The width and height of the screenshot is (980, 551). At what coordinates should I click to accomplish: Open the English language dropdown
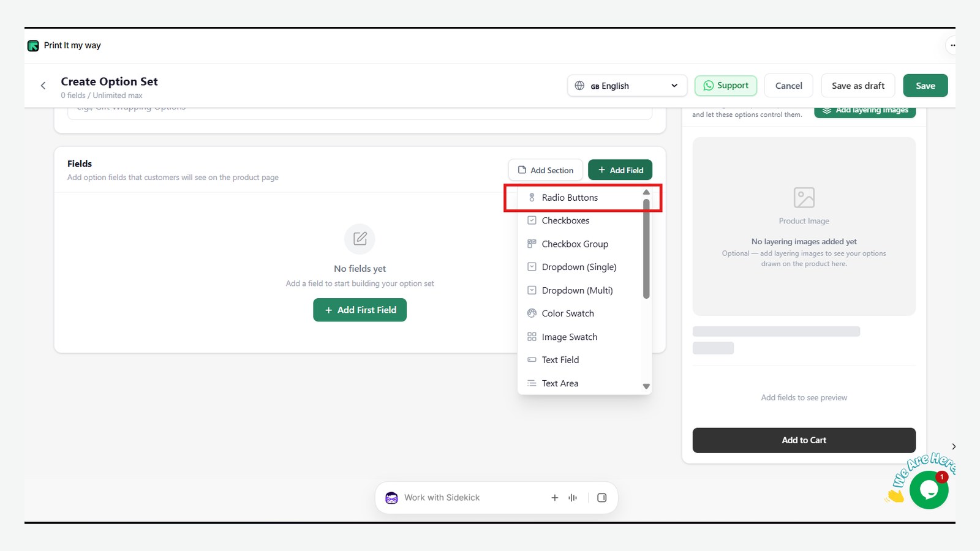tap(628, 86)
